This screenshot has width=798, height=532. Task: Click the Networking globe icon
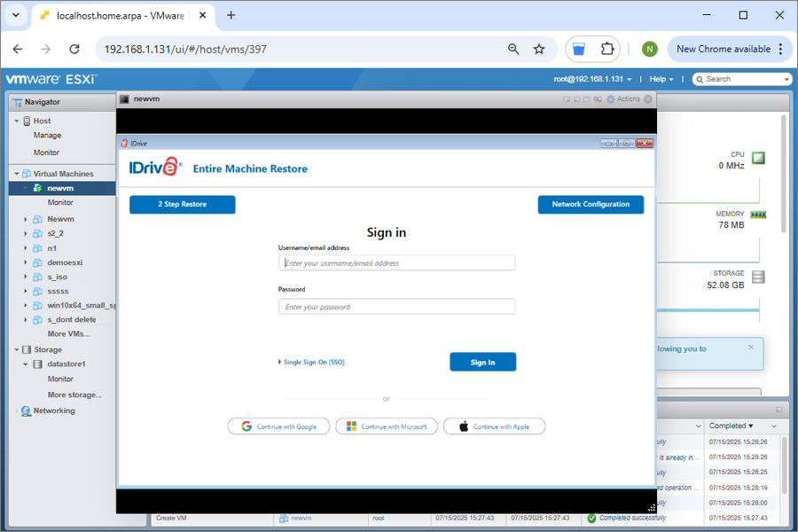pyautogui.click(x=26, y=411)
